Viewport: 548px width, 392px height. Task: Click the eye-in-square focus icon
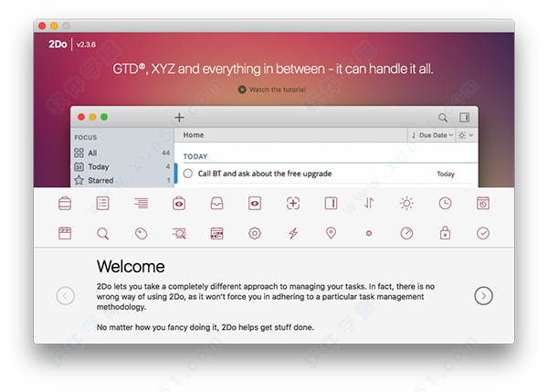pyautogui.click(x=255, y=203)
